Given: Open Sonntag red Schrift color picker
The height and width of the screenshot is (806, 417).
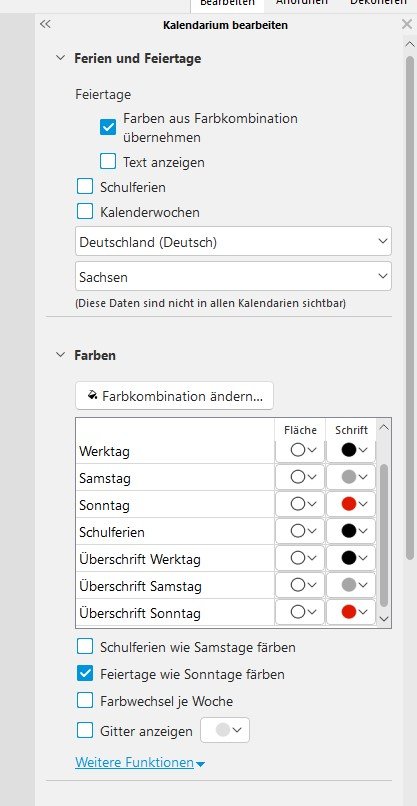Looking at the screenshot, I should (x=355, y=504).
